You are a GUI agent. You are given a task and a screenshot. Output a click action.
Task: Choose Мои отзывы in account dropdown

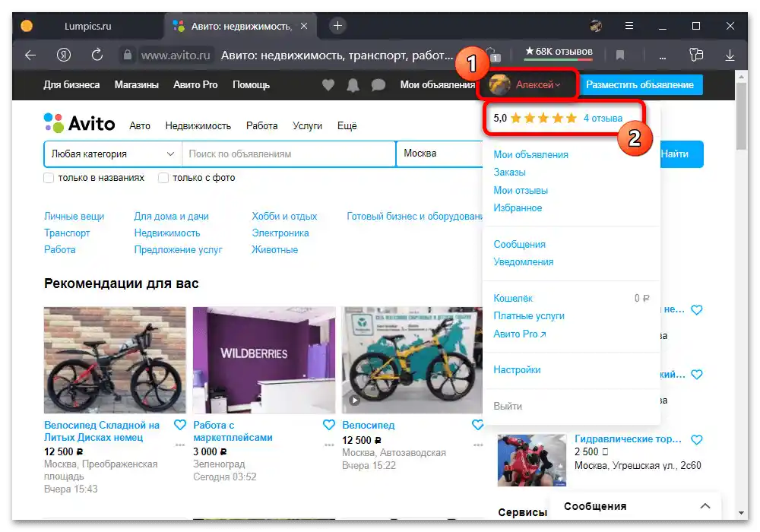click(x=521, y=191)
